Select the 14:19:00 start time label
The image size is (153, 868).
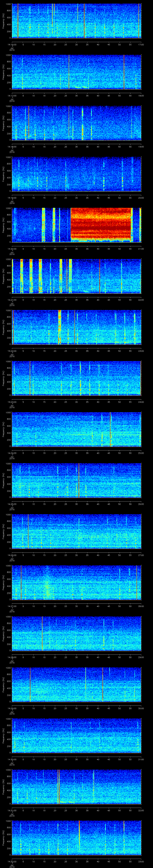point(12,198)
